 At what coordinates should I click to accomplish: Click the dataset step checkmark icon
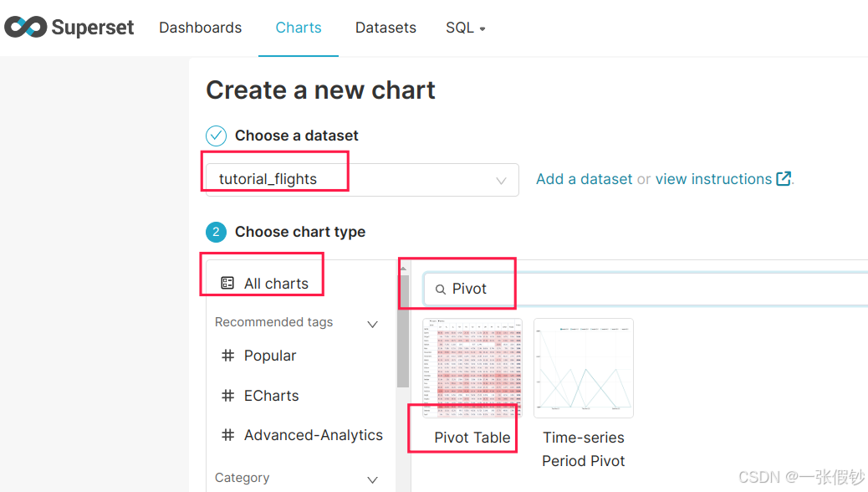pyautogui.click(x=216, y=136)
